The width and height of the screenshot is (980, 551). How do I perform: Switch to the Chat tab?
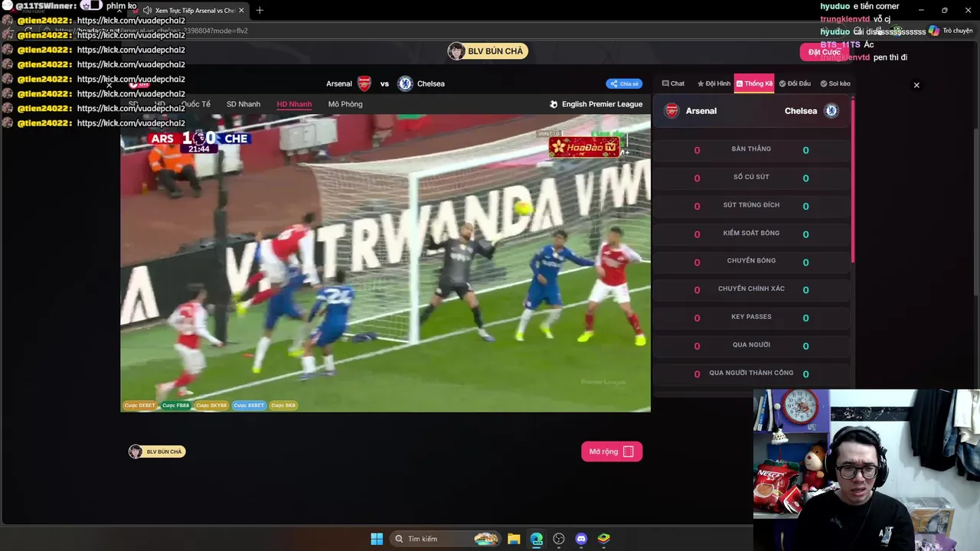pyautogui.click(x=673, y=83)
